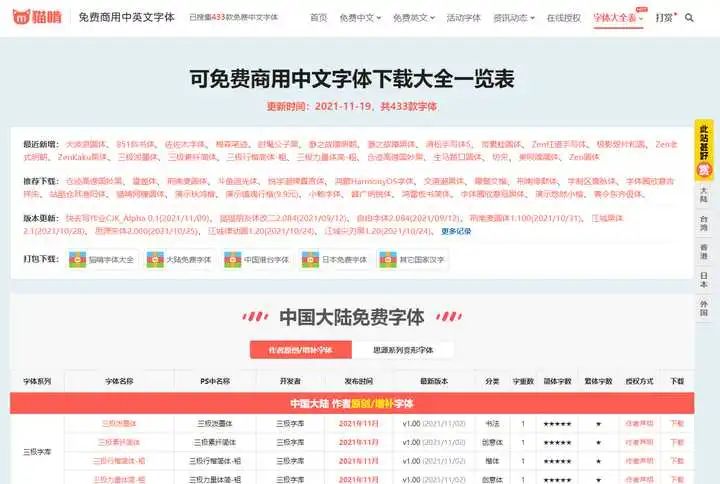Open the search magnifier icon

click(689, 18)
